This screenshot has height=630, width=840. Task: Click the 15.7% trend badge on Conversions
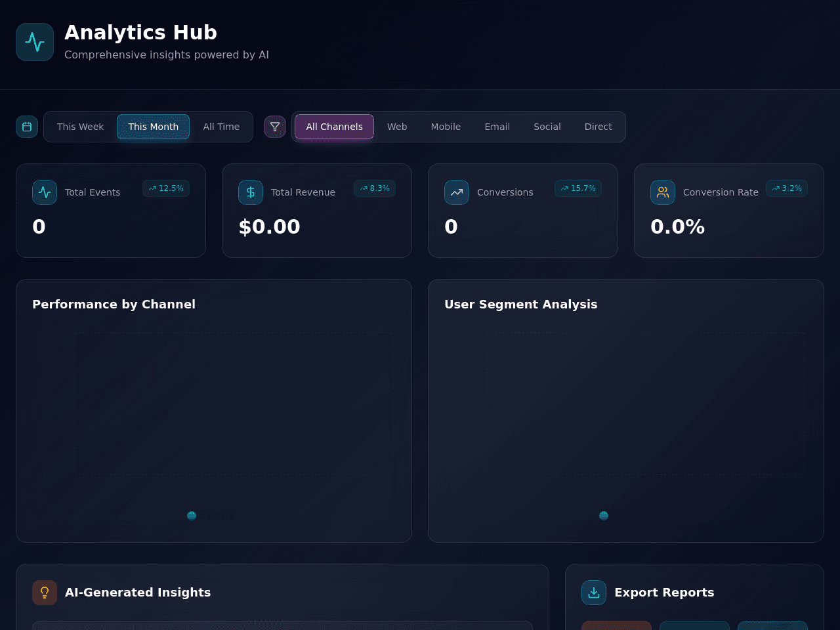(578, 188)
